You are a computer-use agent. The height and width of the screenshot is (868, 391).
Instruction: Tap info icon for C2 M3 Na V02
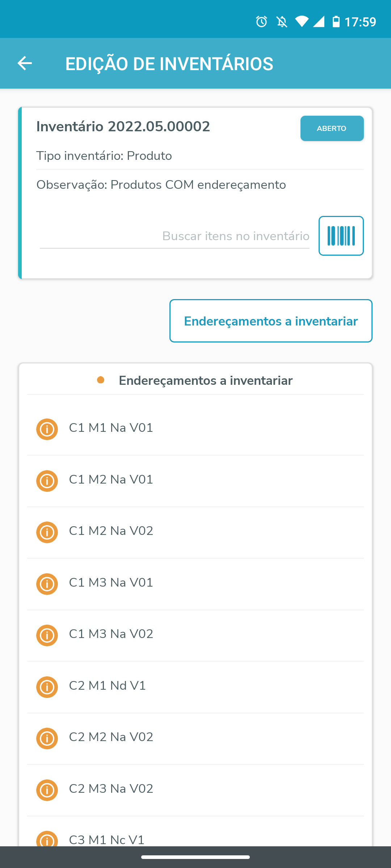coord(47,790)
